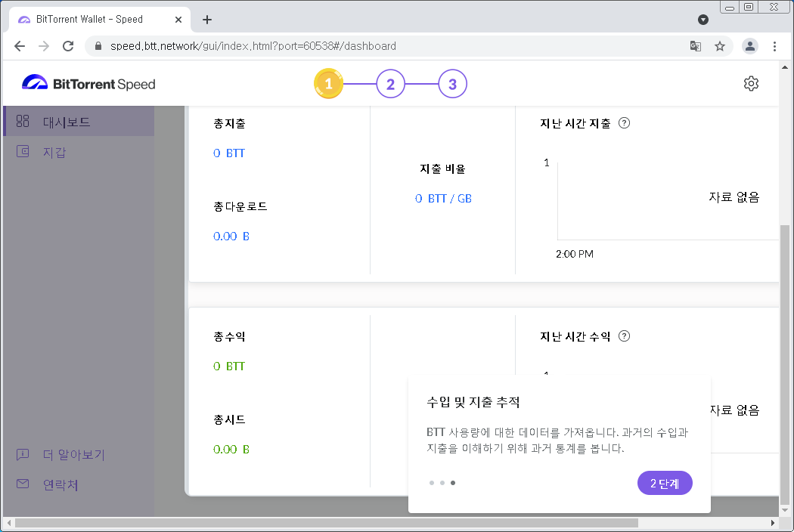Select step 1 coin indicator
The image size is (794, 532).
click(329, 84)
